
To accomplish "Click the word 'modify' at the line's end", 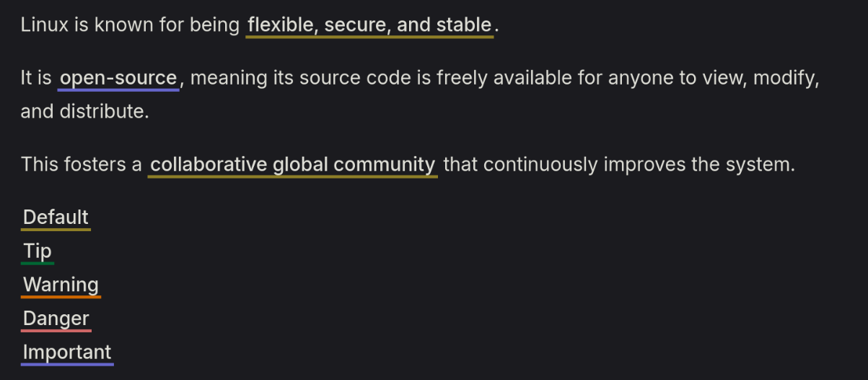I will tap(784, 78).
